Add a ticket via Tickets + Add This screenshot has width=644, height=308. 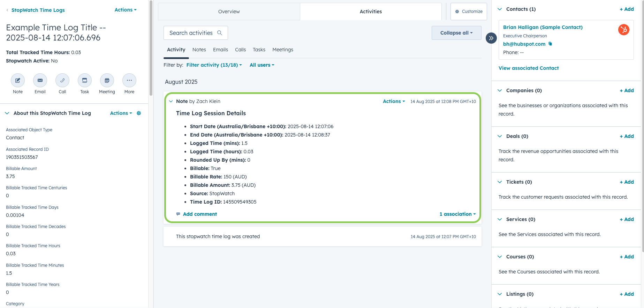coord(627,182)
